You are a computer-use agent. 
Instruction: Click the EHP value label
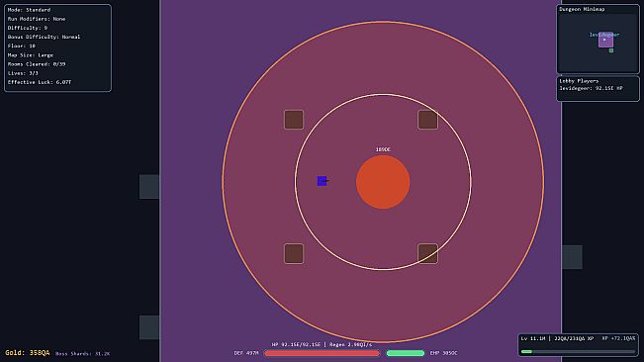(443, 353)
